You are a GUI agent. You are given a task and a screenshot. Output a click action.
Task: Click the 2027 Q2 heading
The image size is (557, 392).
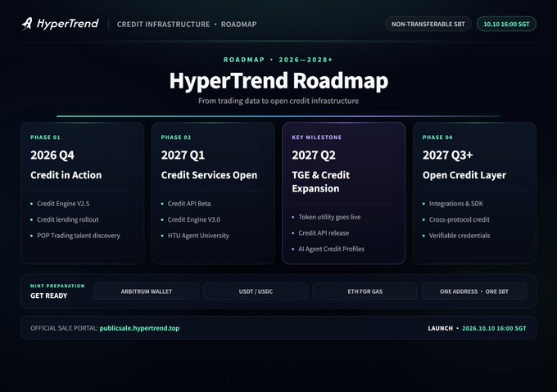tap(314, 155)
